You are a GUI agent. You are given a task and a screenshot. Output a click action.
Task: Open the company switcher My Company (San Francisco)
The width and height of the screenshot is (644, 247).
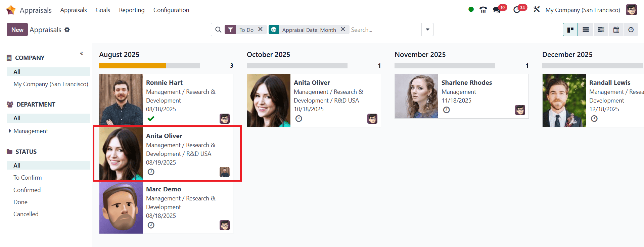click(583, 10)
